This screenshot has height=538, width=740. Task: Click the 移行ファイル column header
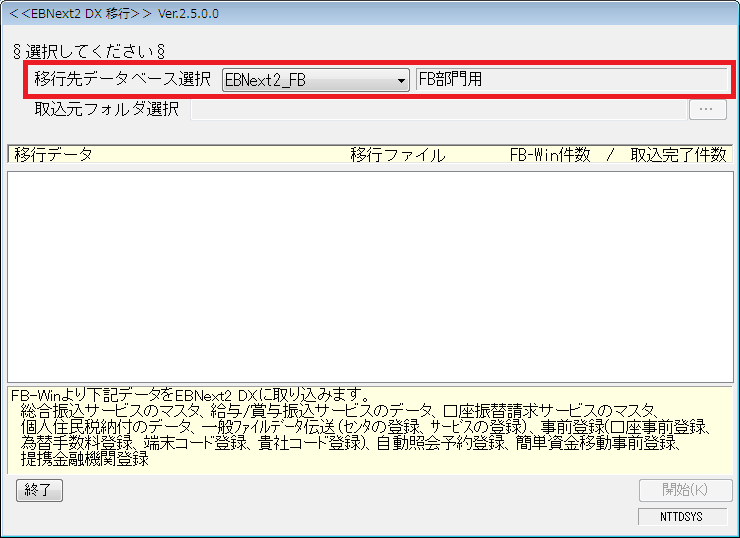(397, 154)
